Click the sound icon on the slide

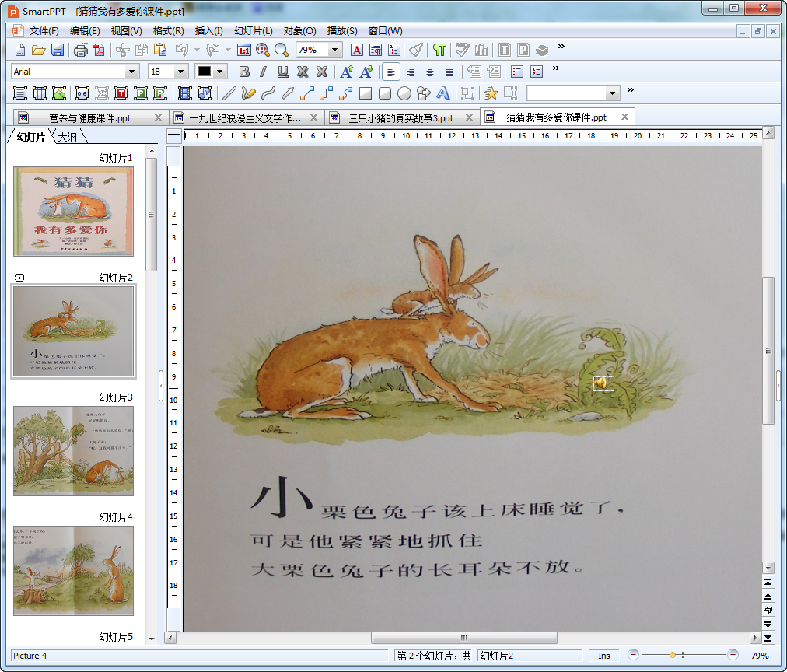tap(603, 383)
